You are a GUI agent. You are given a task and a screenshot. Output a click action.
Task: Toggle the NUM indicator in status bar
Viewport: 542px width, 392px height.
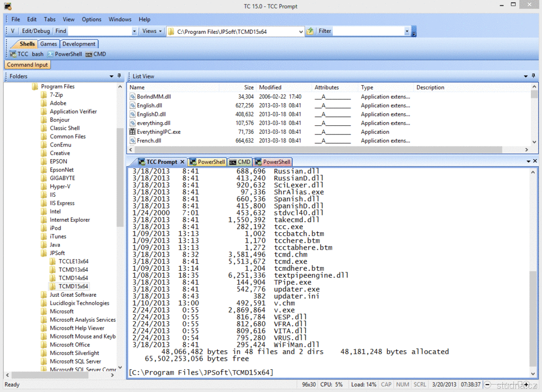pos(402,385)
